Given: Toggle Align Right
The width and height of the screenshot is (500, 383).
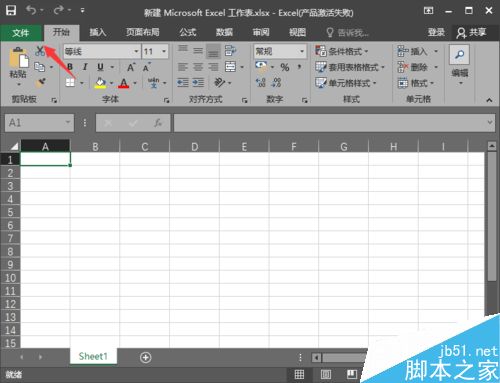Looking at the screenshot, I should pos(213,67).
